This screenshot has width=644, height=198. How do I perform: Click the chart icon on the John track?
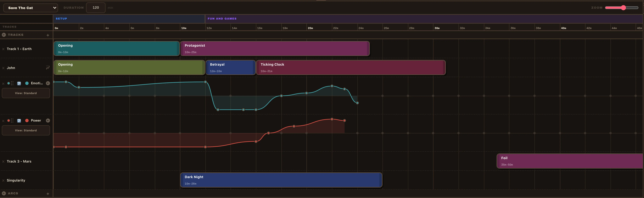[48, 68]
